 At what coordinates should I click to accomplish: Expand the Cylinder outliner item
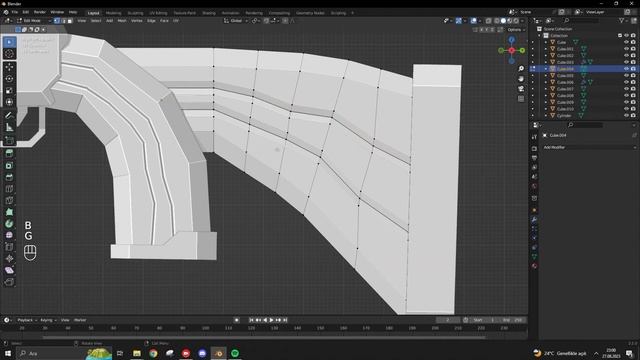coord(546,116)
